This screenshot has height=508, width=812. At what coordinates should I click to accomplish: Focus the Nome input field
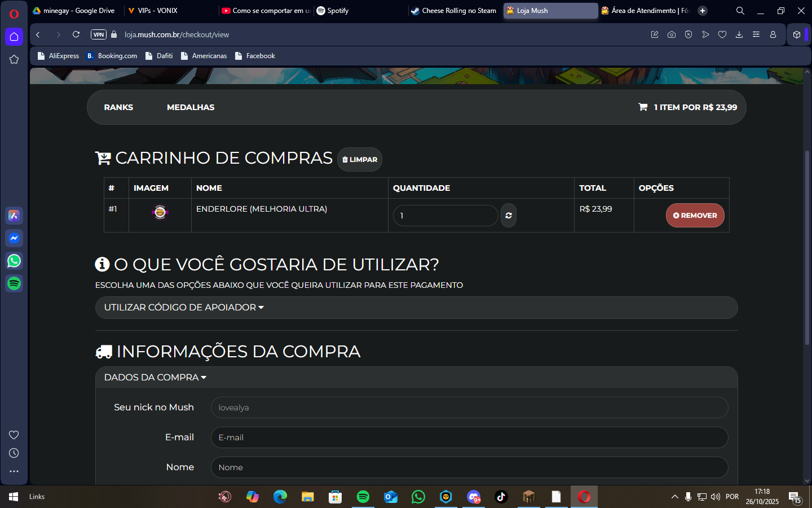point(469,467)
